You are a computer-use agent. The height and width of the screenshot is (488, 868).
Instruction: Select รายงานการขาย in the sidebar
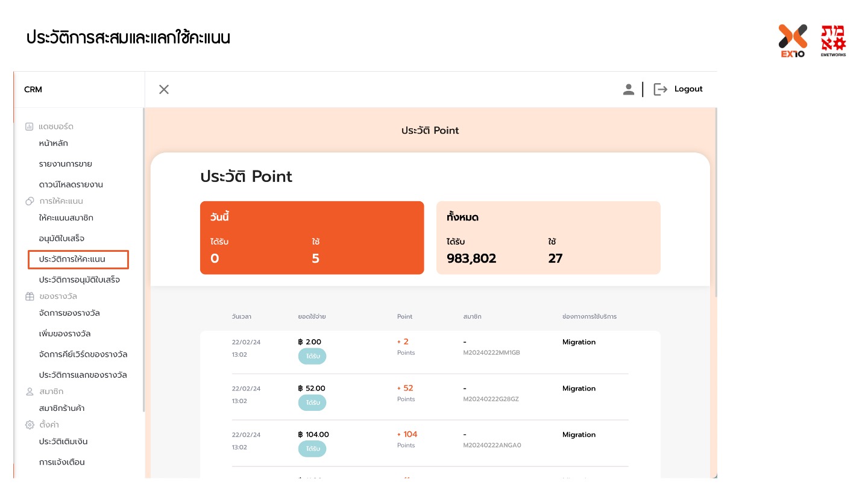[65, 164]
